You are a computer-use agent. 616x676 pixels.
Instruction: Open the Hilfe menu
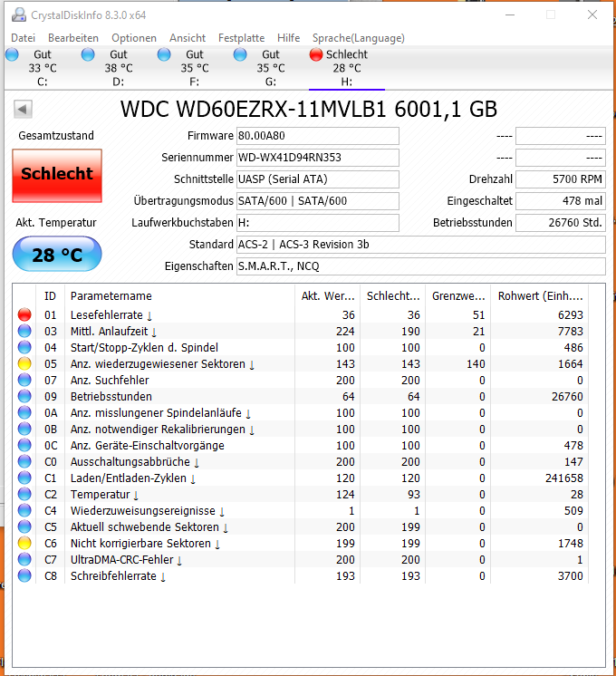click(288, 38)
